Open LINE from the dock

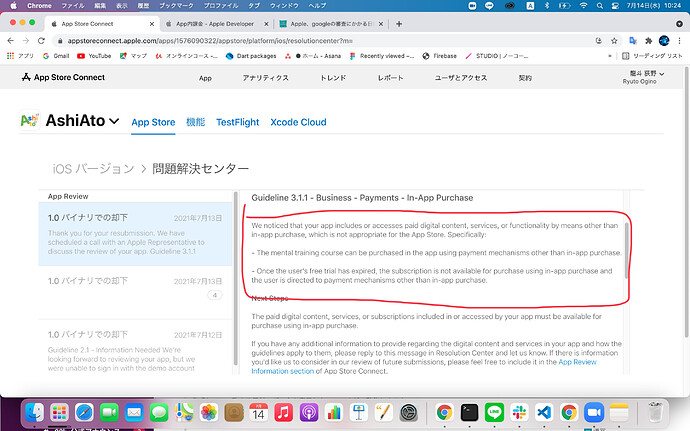coord(494,413)
